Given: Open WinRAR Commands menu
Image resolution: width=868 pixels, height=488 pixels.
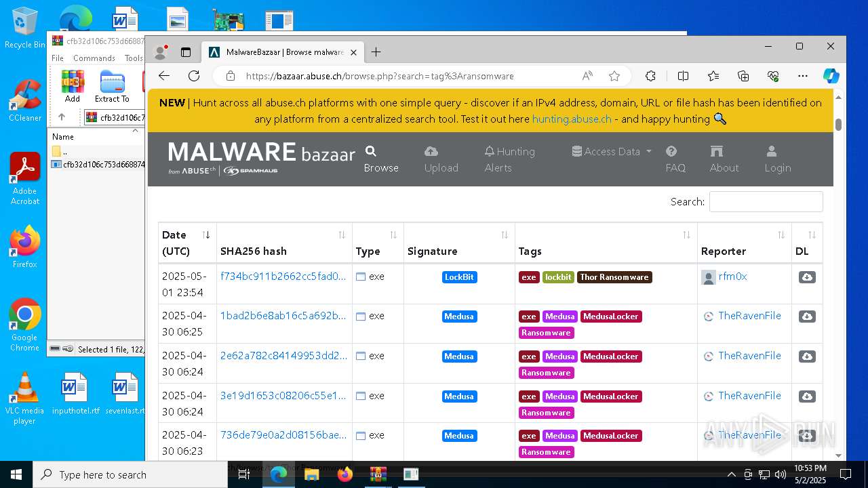Looking at the screenshot, I should click(x=94, y=58).
